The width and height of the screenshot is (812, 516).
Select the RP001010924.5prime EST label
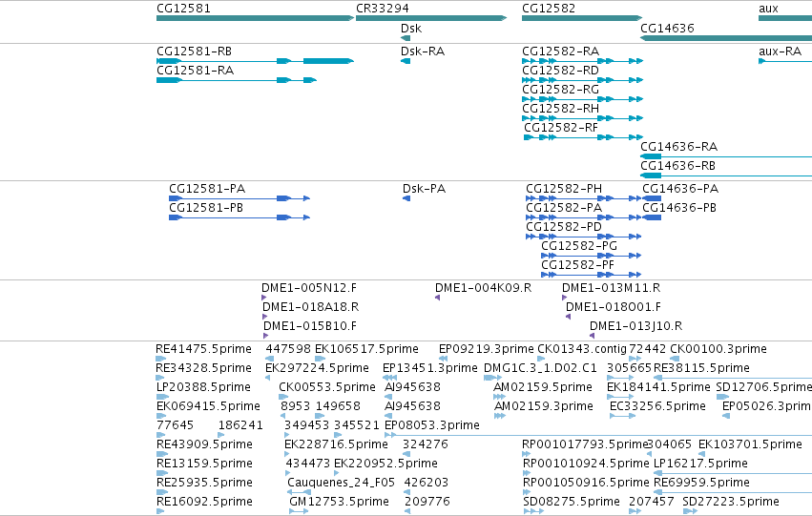tap(586, 464)
